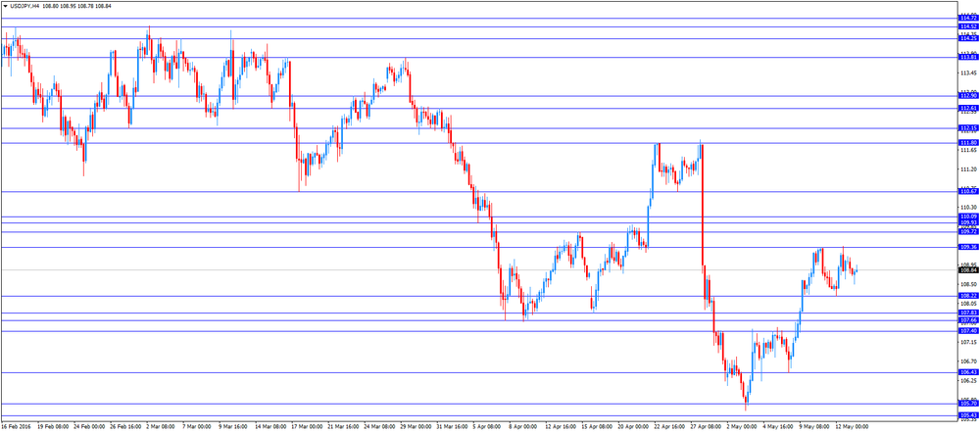Click the 9 Mar 16:00 time label
Viewport: 980px width, 433px height.
point(234,427)
